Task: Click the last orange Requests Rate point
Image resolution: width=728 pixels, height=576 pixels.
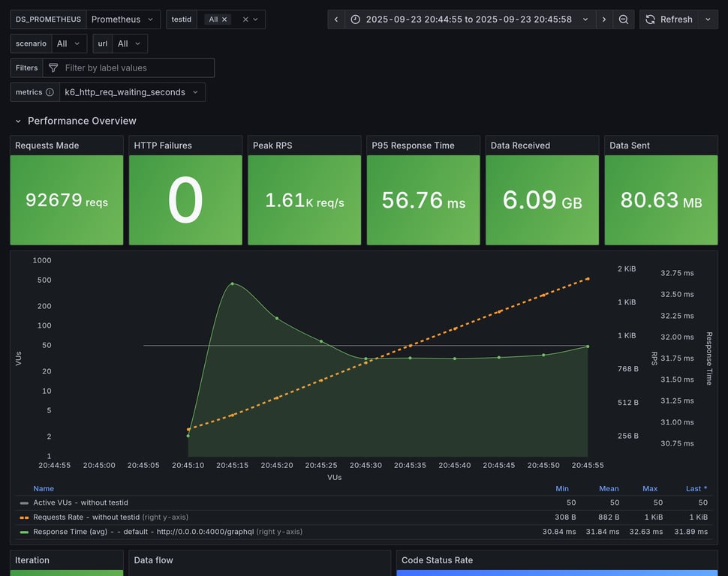Action: (x=588, y=279)
